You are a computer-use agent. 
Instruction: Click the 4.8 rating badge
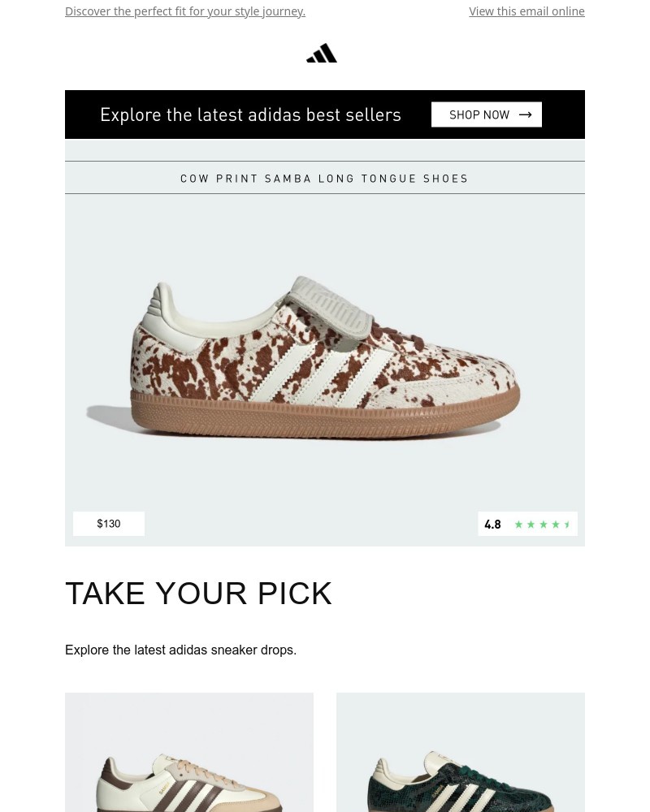click(492, 524)
